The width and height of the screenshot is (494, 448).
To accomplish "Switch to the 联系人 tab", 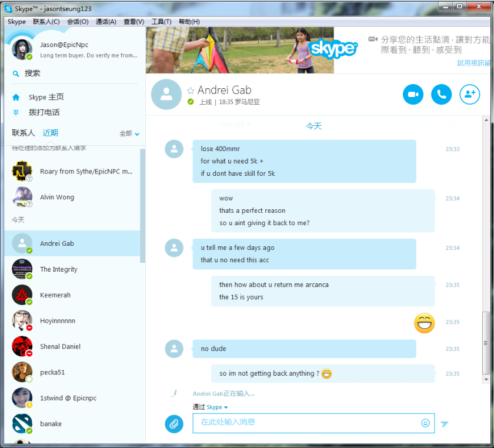I will (24, 133).
